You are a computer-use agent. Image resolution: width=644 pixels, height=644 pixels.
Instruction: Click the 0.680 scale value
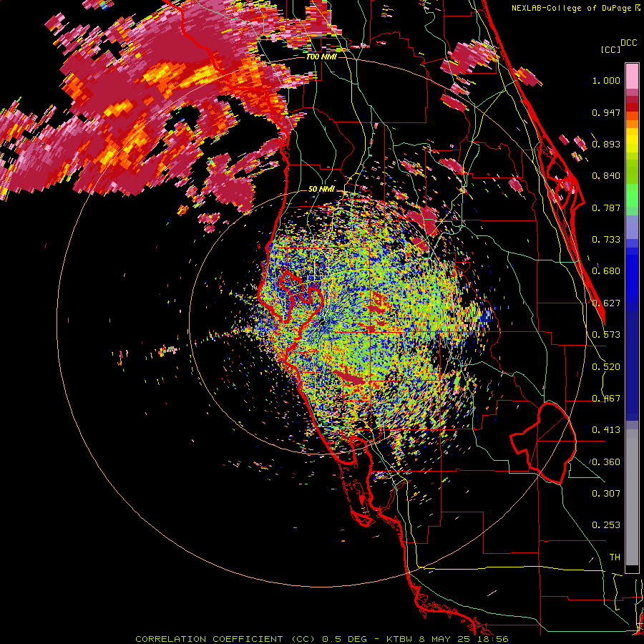tap(606, 271)
